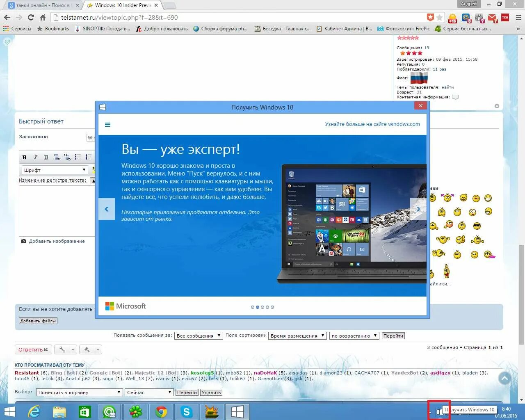Open File Explorer from taskbar
525x420 pixels.
(59, 412)
